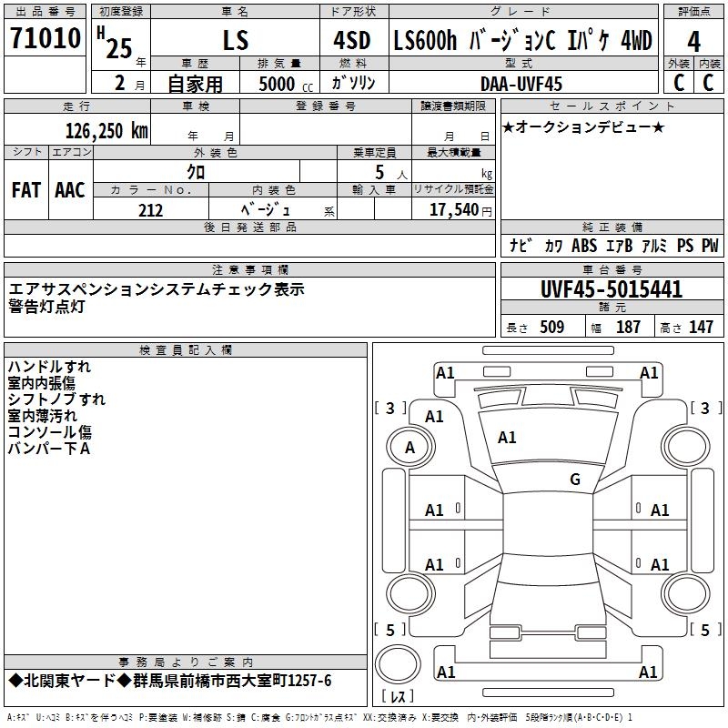Select the length value 509
Image resolution: width=728 pixels, height=728 pixels.
point(552,327)
